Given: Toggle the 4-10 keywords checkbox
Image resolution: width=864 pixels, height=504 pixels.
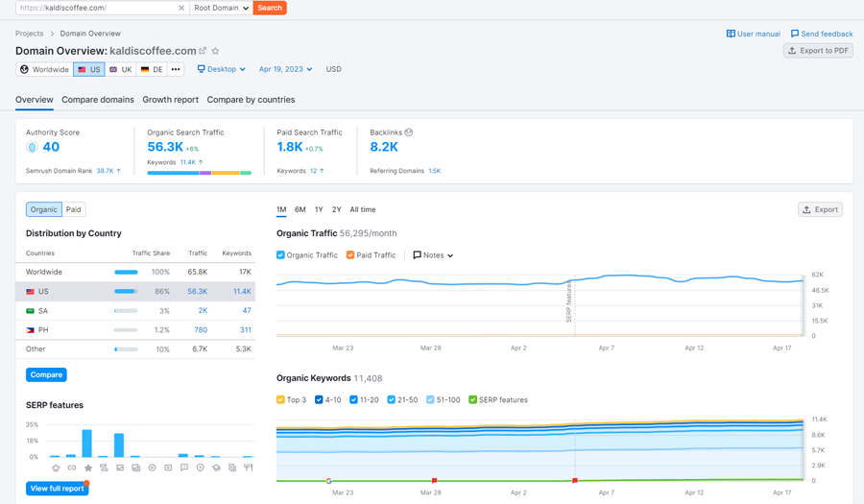Looking at the screenshot, I should coord(319,400).
